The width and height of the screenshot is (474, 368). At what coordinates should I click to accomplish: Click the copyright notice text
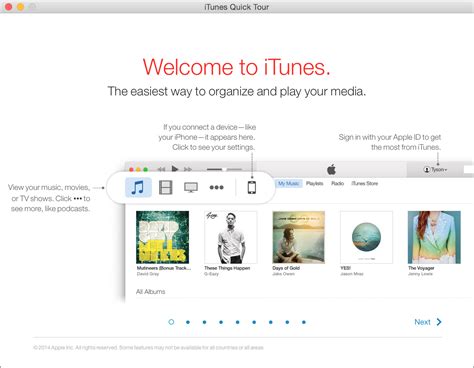click(x=148, y=348)
